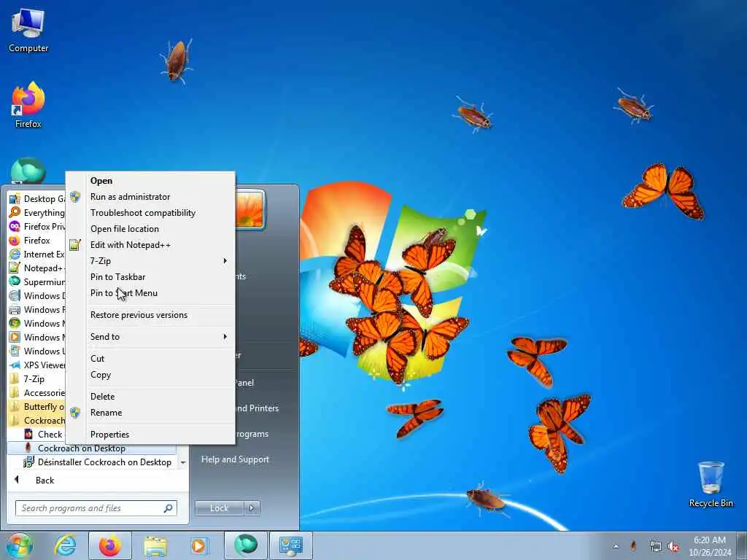Click the Windows Media Player Start menu icon

[15, 337]
